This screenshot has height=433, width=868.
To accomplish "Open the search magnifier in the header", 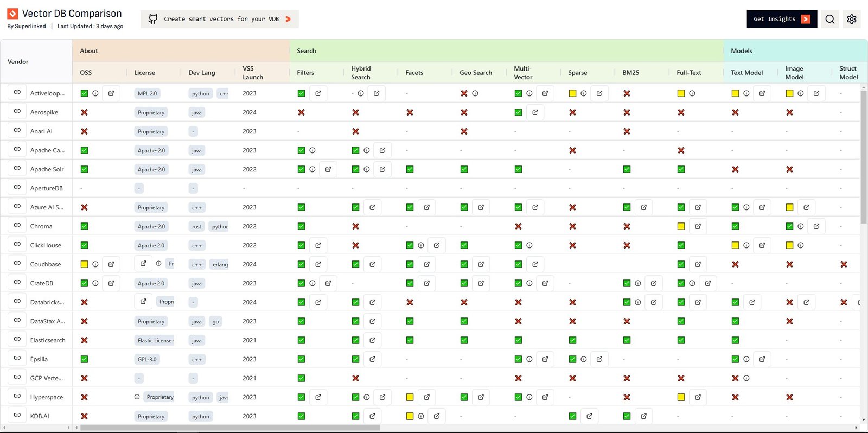I will click(x=829, y=19).
